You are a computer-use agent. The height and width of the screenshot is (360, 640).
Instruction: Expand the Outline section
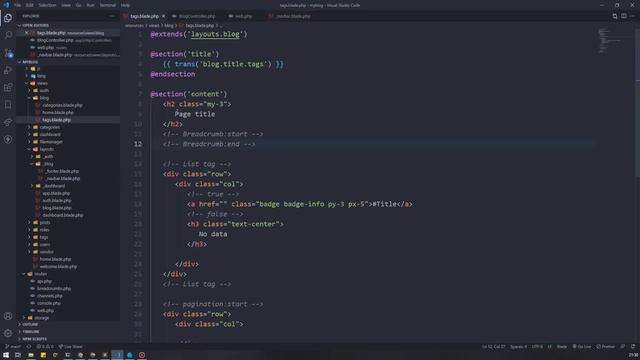tap(68, 324)
